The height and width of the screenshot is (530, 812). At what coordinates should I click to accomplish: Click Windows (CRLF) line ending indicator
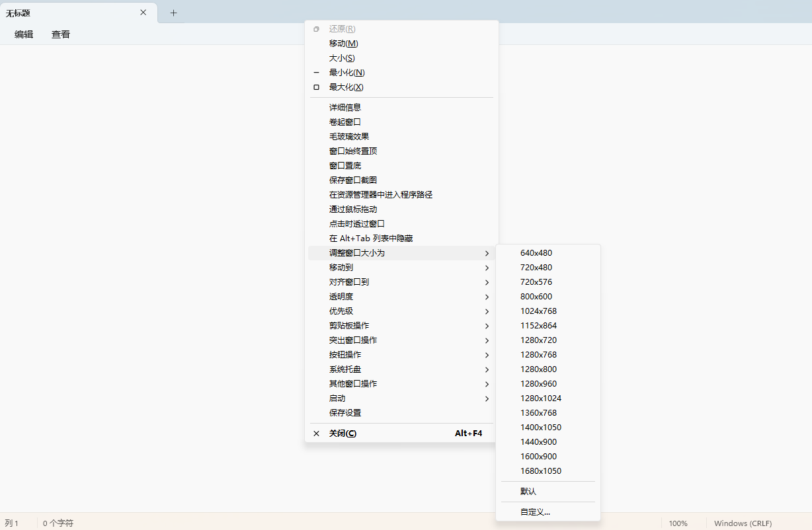(743, 523)
